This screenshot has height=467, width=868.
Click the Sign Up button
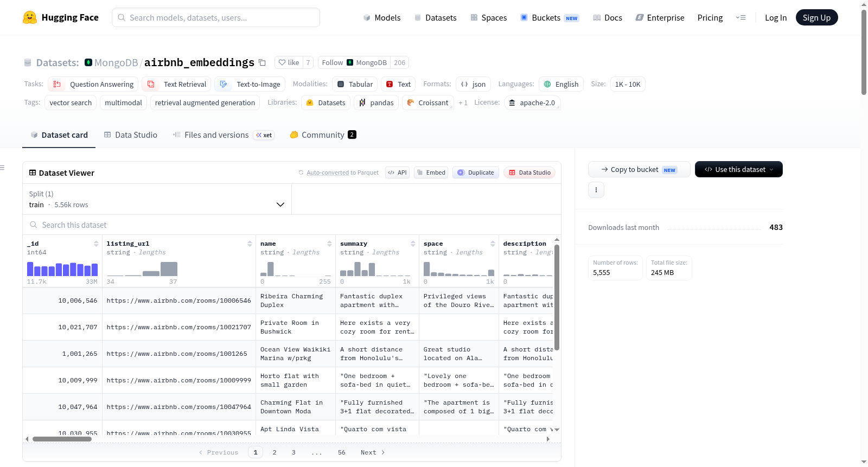click(816, 17)
